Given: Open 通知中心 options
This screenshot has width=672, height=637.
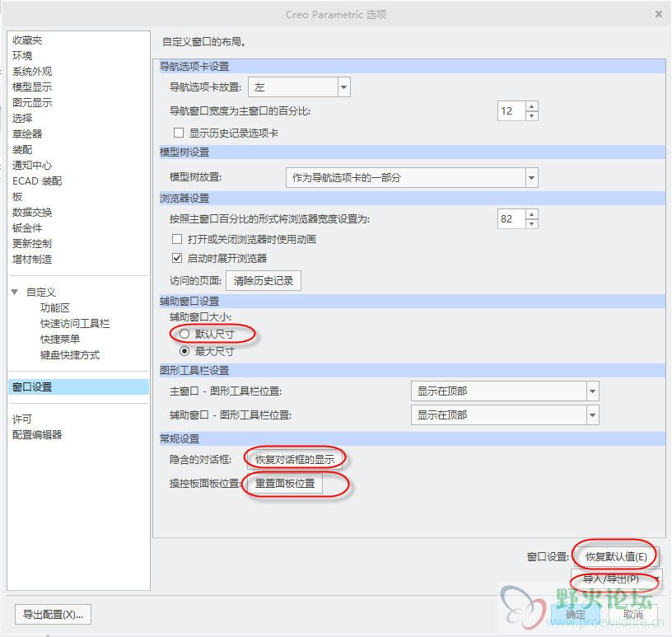Looking at the screenshot, I should [32, 165].
